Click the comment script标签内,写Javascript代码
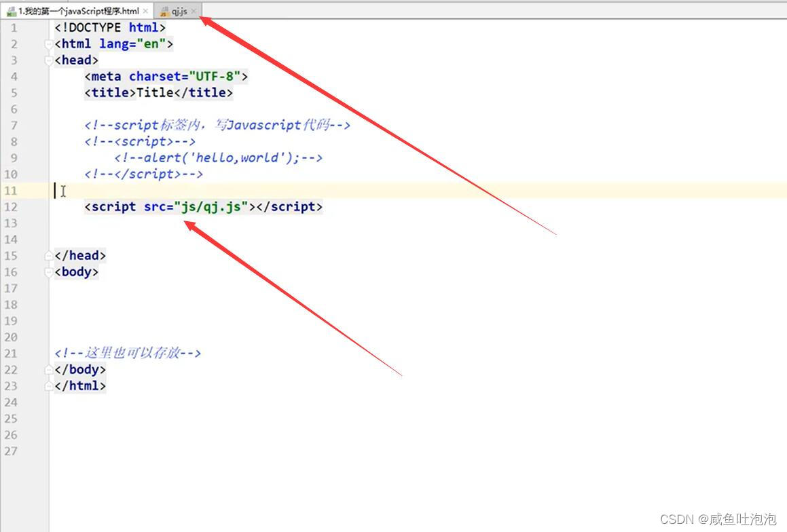Screen dimensions: 787x532 pos(217,125)
